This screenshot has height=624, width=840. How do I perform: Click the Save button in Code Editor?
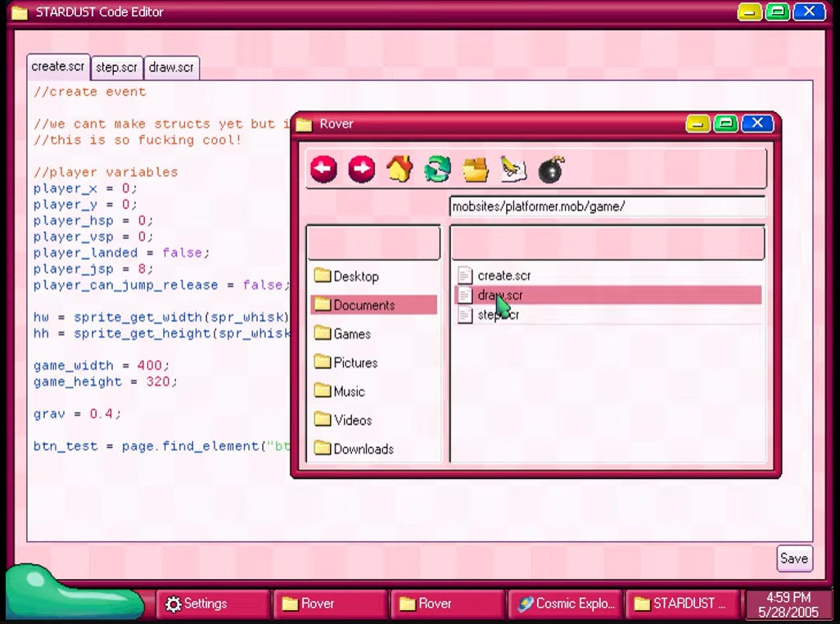click(x=794, y=558)
